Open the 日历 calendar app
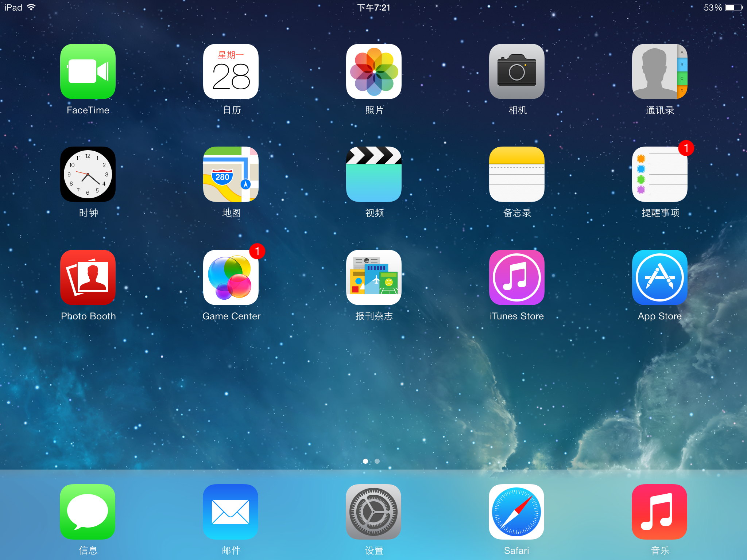Screen dimensions: 747x560 tap(231, 71)
